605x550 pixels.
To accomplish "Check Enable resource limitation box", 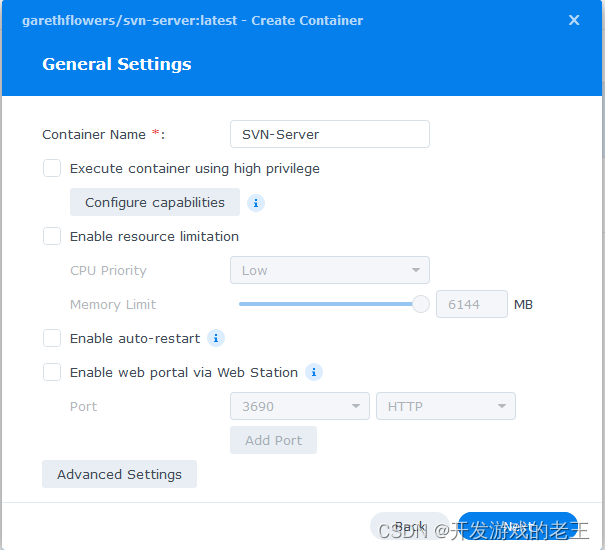I will point(52,236).
